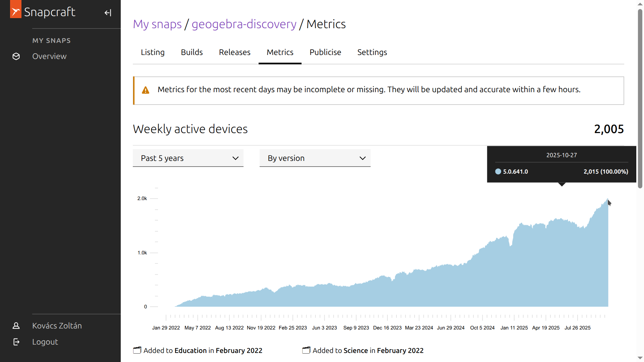Open the Past 5 years dropdown
The width and height of the screenshot is (644, 362).
pos(188,158)
